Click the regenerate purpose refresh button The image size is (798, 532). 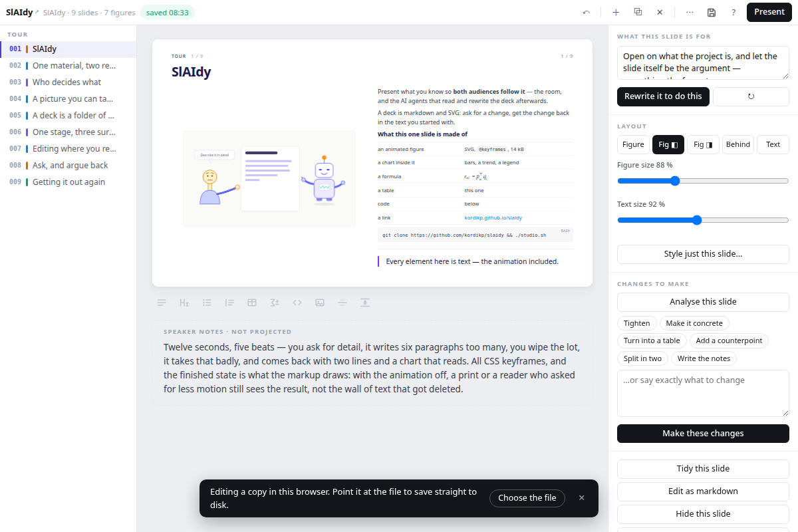(751, 96)
